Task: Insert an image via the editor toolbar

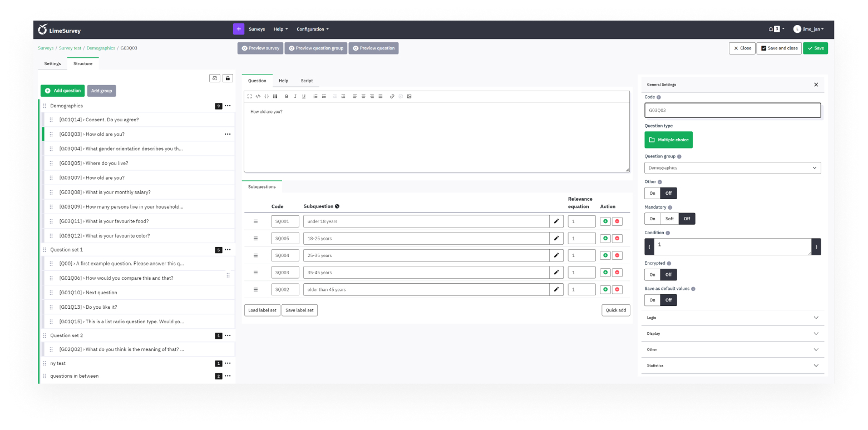Action: pyautogui.click(x=409, y=96)
